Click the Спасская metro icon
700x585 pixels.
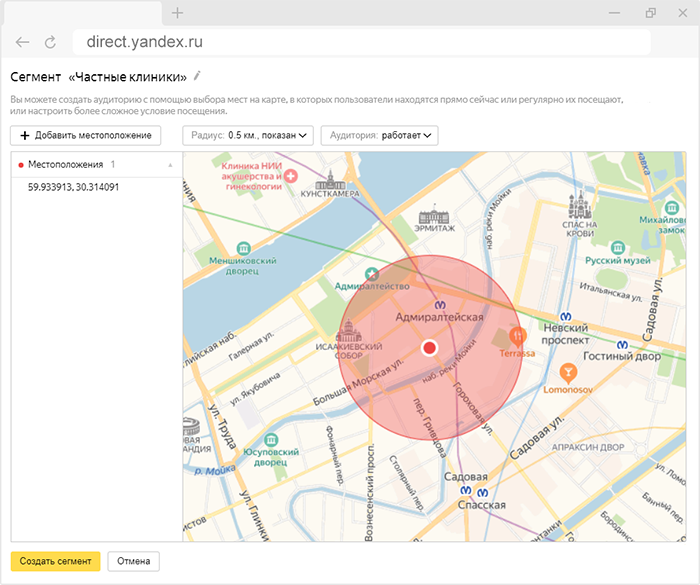click(483, 493)
